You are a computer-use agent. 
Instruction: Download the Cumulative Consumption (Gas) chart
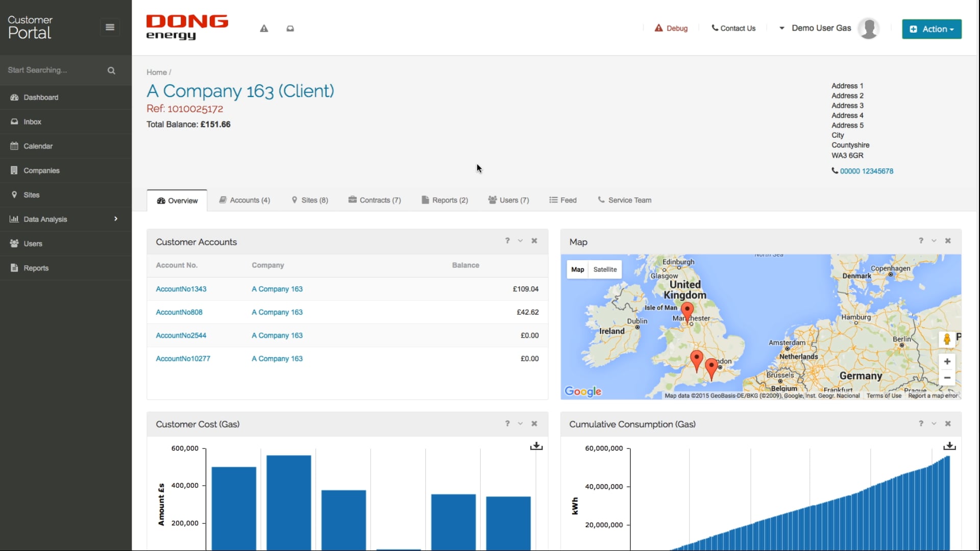point(949,445)
